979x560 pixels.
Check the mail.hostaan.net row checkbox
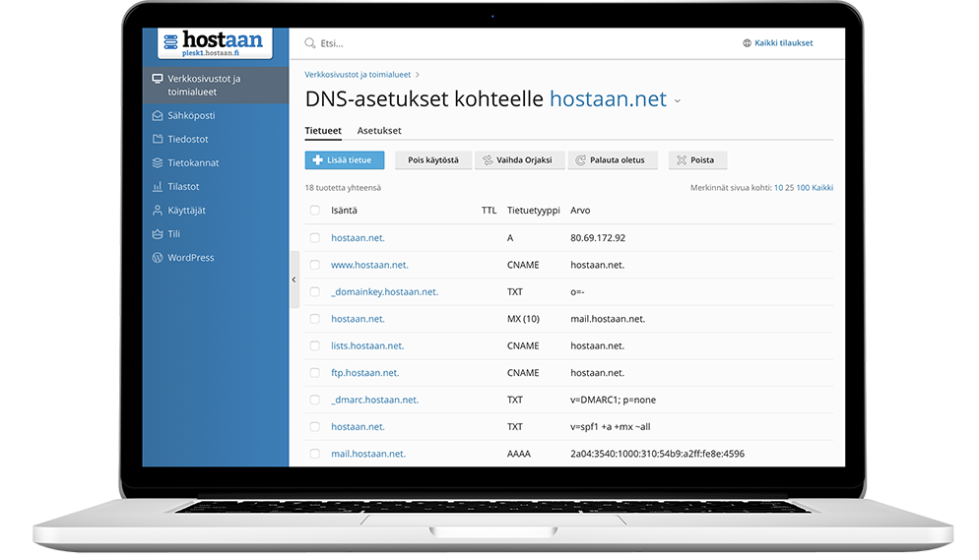tap(315, 454)
